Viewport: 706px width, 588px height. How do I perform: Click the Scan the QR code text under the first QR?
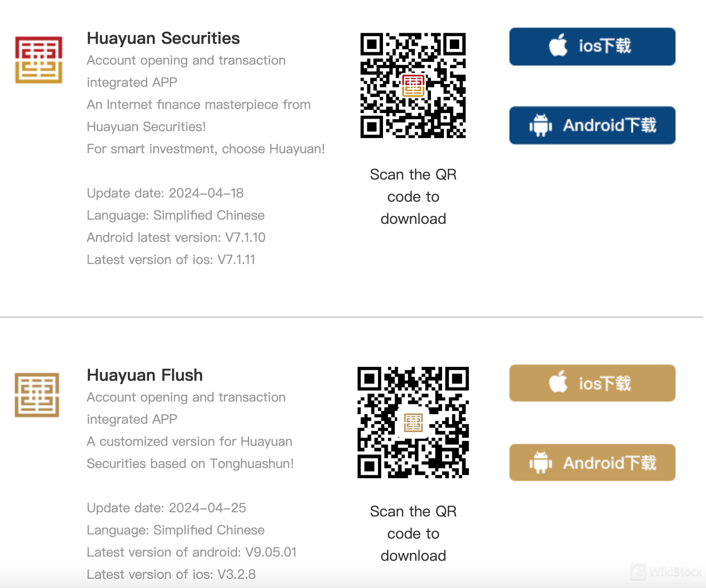[x=413, y=197]
